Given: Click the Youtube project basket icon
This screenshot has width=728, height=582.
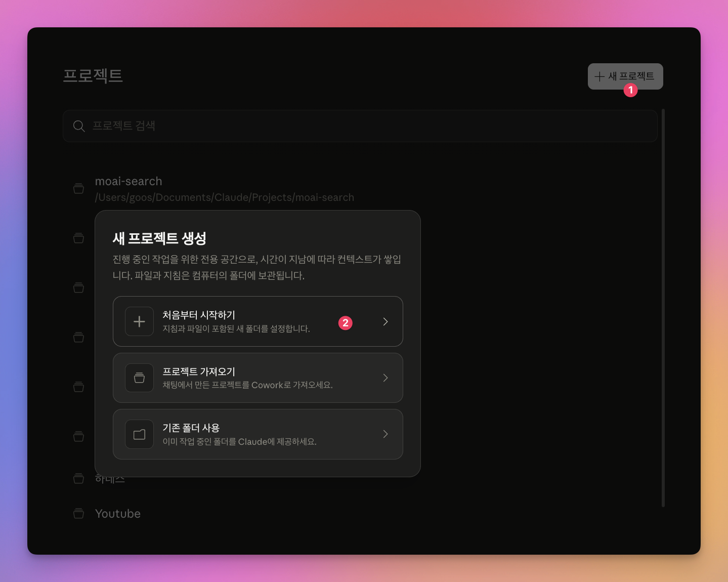Looking at the screenshot, I should (x=78, y=513).
